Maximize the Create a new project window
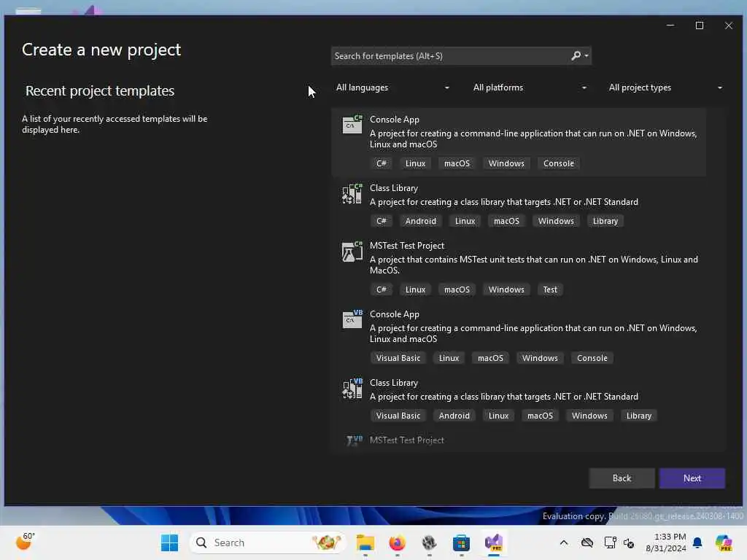Image resolution: width=747 pixels, height=560 pixels. coord(700,26)
